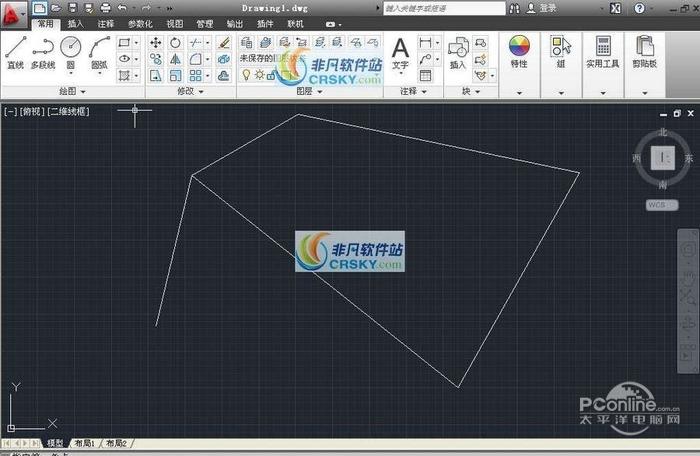Select the 直线 (Line) tool
The height and width of the screenshot is (456, 700).
point(16,52)
